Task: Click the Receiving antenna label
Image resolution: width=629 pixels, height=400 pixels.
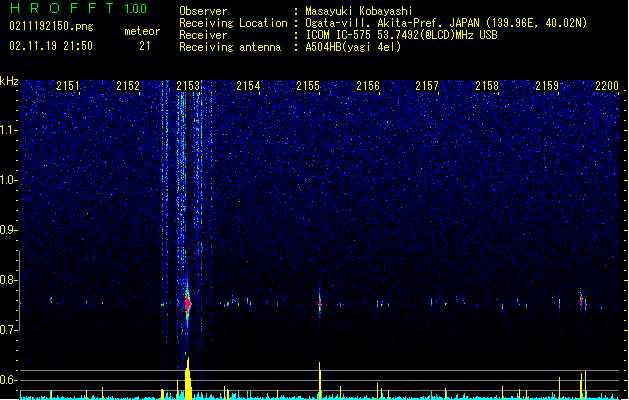Action: coord(230,47)
